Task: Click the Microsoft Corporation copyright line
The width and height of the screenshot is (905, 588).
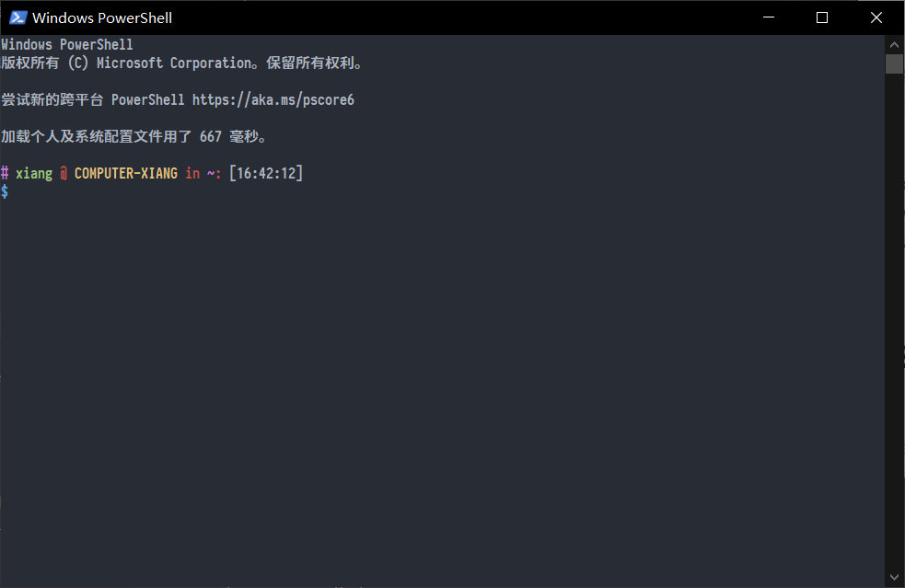Action: click(181, 63)
